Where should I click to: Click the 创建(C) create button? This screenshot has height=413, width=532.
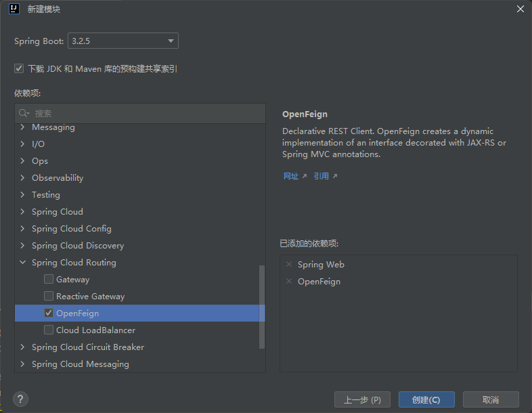426,399
